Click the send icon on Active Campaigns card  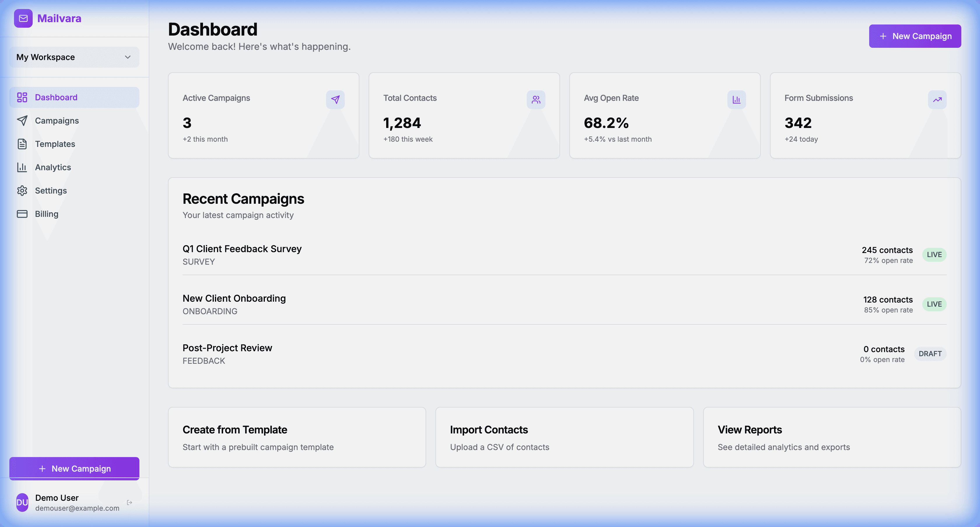pyautogui.click(x=335, y=100)
